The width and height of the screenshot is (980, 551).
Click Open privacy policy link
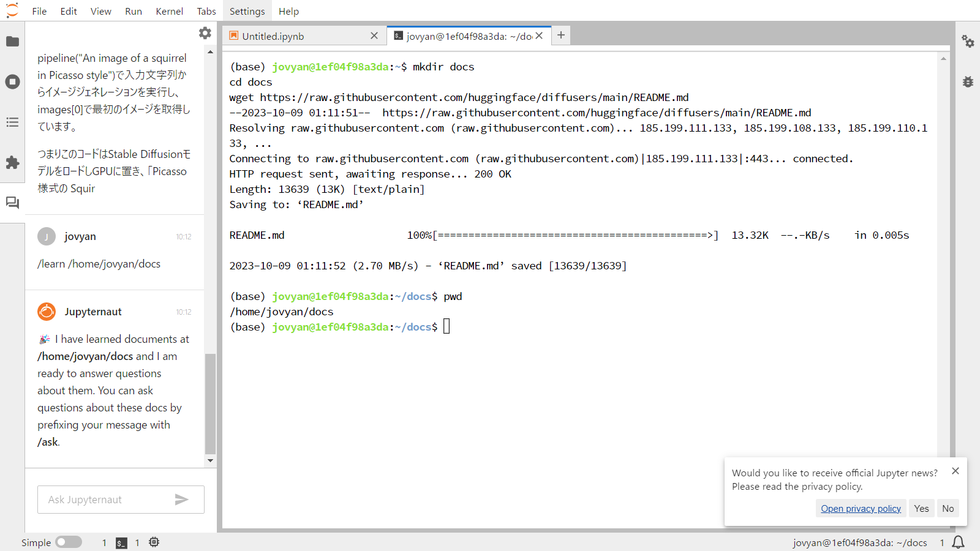[x=861, y=509]
